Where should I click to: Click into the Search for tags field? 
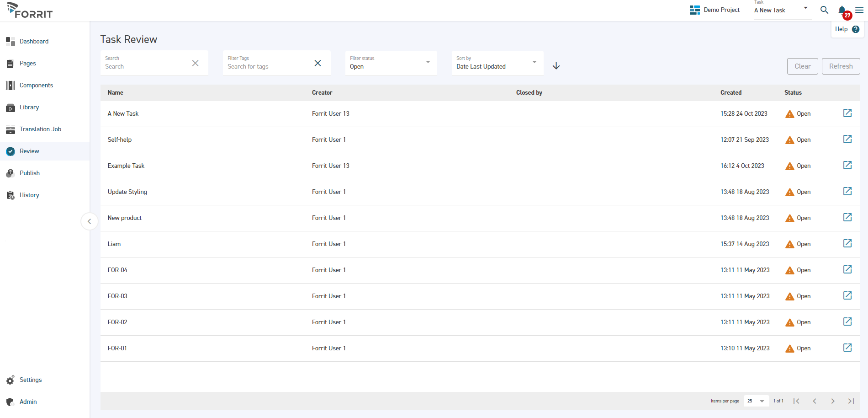[267, 67]
